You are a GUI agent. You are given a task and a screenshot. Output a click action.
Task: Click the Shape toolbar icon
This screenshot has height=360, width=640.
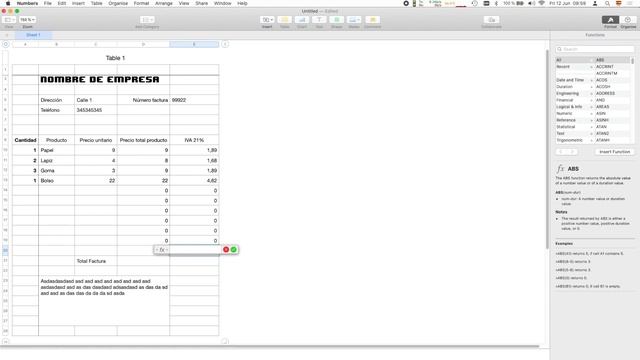pos(337,20)
